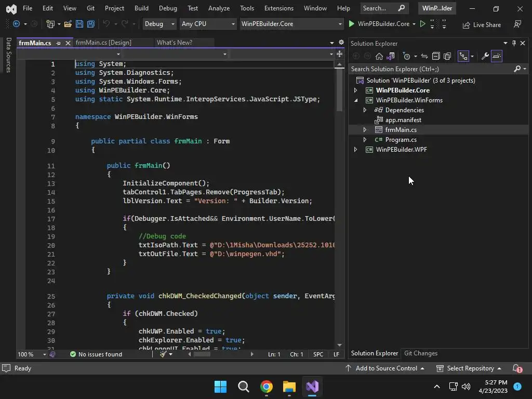This screenshot has height=399, width=532.
Task: Toggle the file nesting view button
Action: coord(463,56)
